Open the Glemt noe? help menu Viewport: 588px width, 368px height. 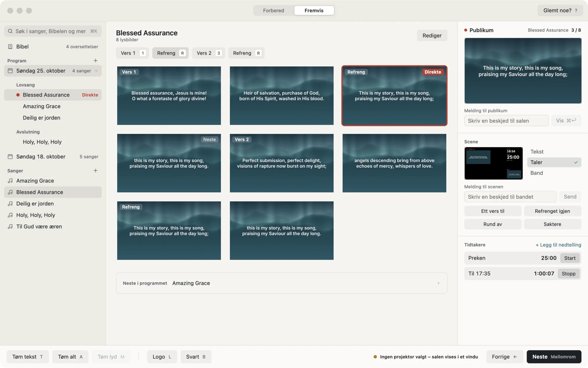(x=560, y=10)
